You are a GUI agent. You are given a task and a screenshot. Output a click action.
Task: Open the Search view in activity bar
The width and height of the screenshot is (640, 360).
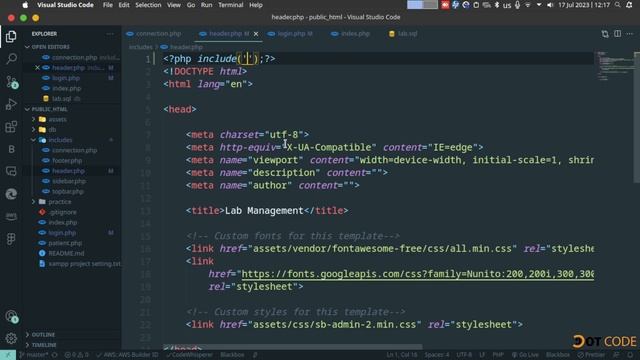pyautogui.click(x=11, y=59)
